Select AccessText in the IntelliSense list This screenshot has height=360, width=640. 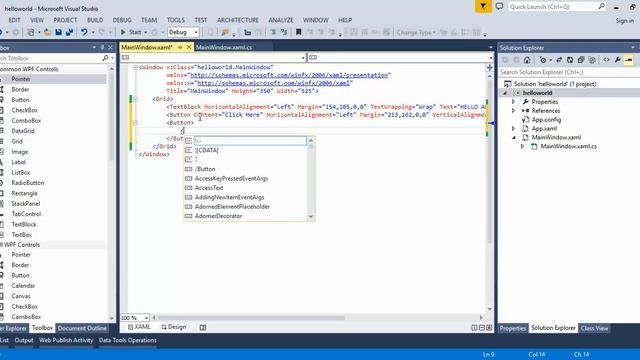point(209,188)
